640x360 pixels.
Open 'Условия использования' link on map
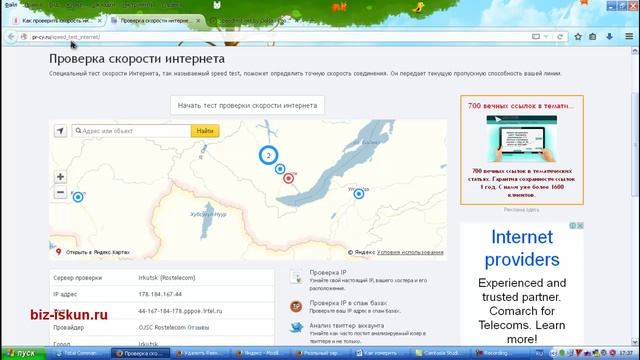coord(410,252)
